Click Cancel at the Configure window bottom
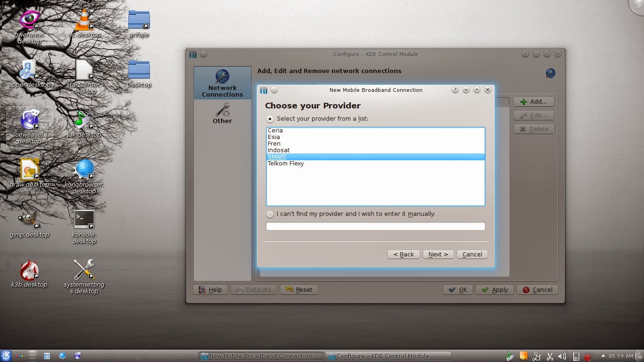 tap(537, 289)
